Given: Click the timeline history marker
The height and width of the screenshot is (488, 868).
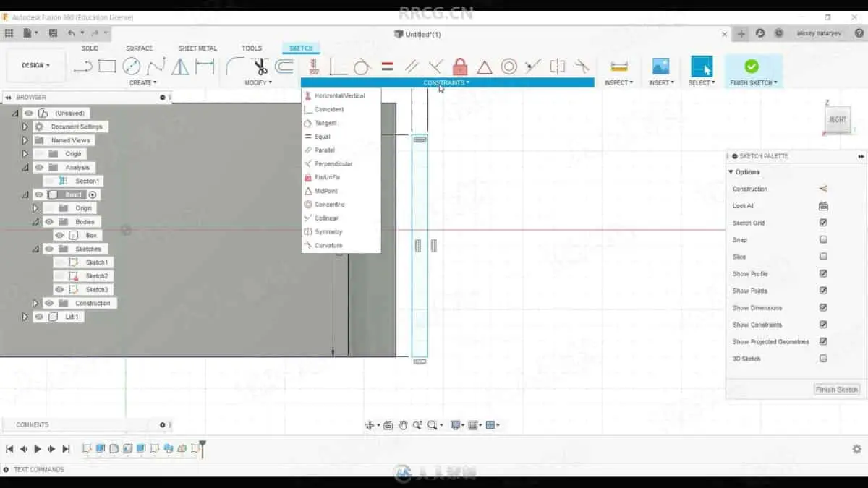Looking at the screenshot, I should pos(203,448).
